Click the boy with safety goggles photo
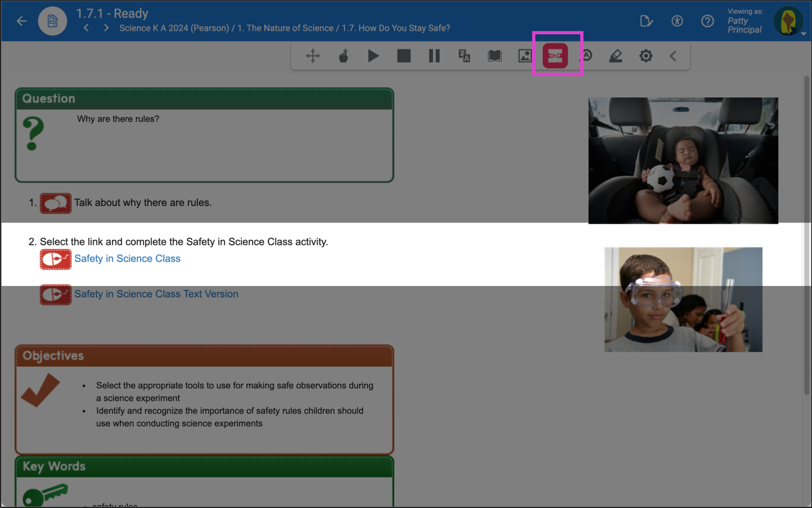Image resolution: width=812 pixels, height=508 pixels. (683, 300)
